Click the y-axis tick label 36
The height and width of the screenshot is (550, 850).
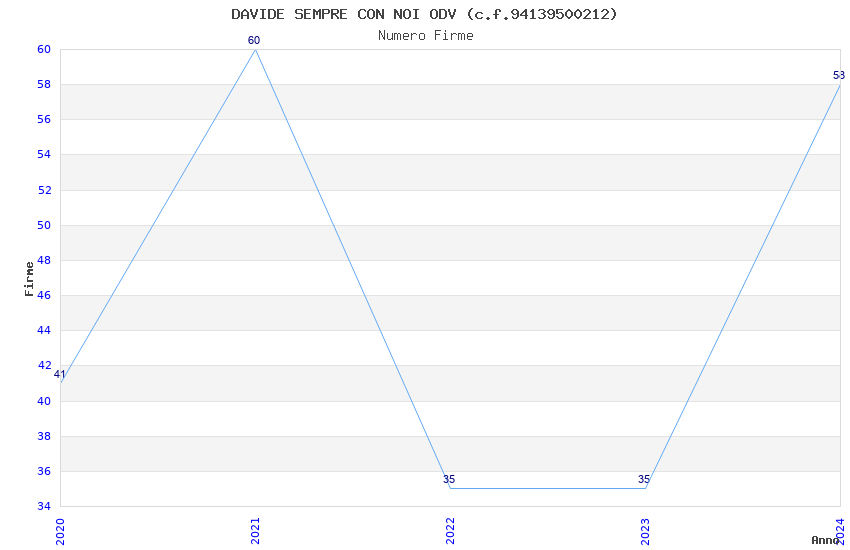tap(44, 471)
